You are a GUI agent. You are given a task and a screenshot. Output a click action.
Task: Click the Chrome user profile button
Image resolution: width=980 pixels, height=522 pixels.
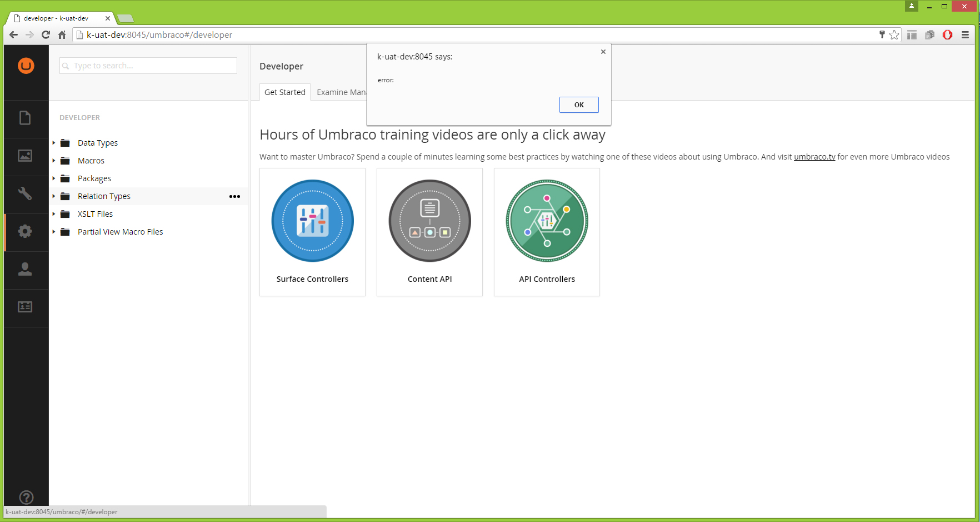(912, 6)
